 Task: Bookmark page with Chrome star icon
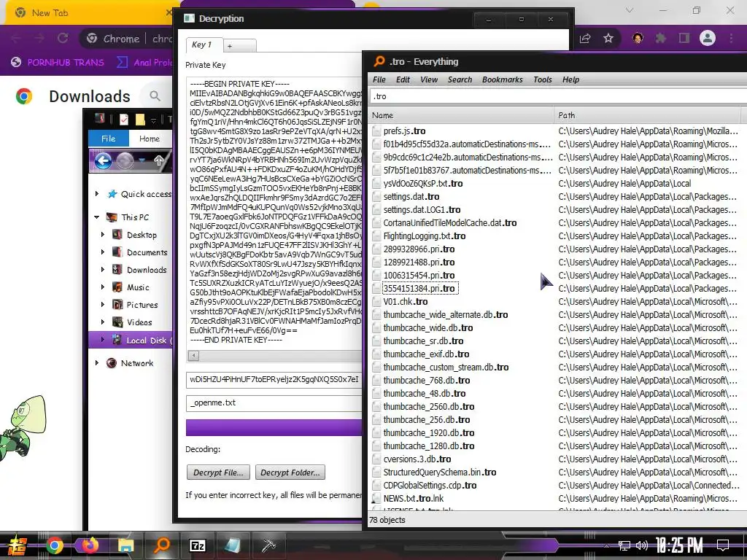608,38
